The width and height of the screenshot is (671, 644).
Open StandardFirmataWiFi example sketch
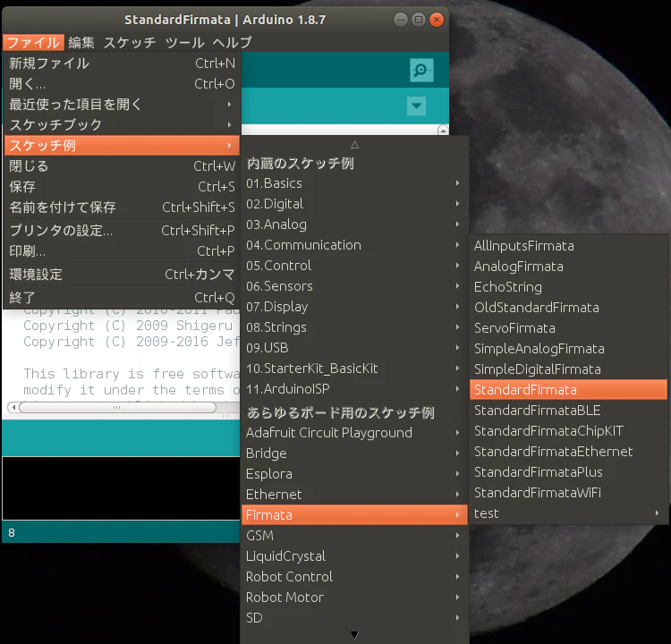(568, 492)
